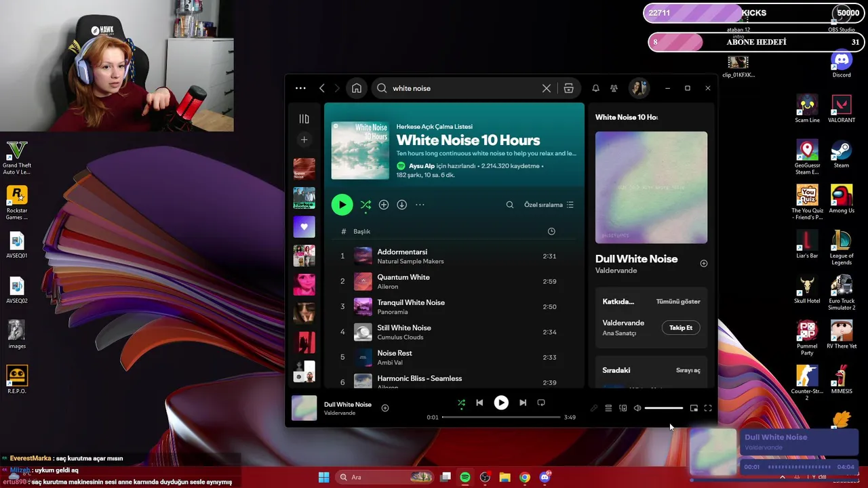Add Dull White Noise to library in right panel
868x488 pixels.
point(703,264)
